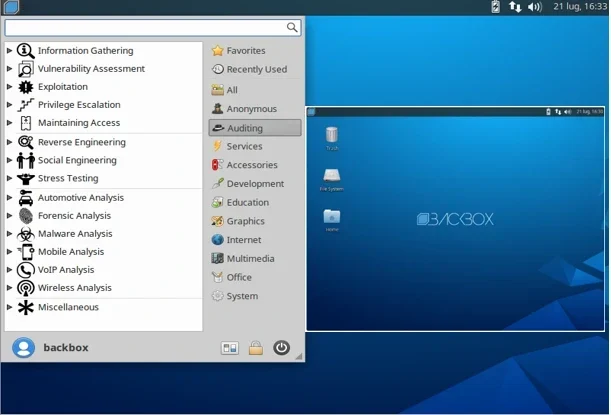Expand the Reverse Engineering arrow
The image size is (611, 415).
[x=9, y=142]
